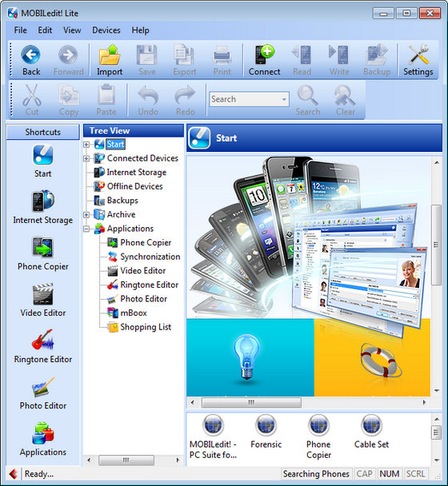
Task: Expand the Start tree node
Action: point(86,145)
